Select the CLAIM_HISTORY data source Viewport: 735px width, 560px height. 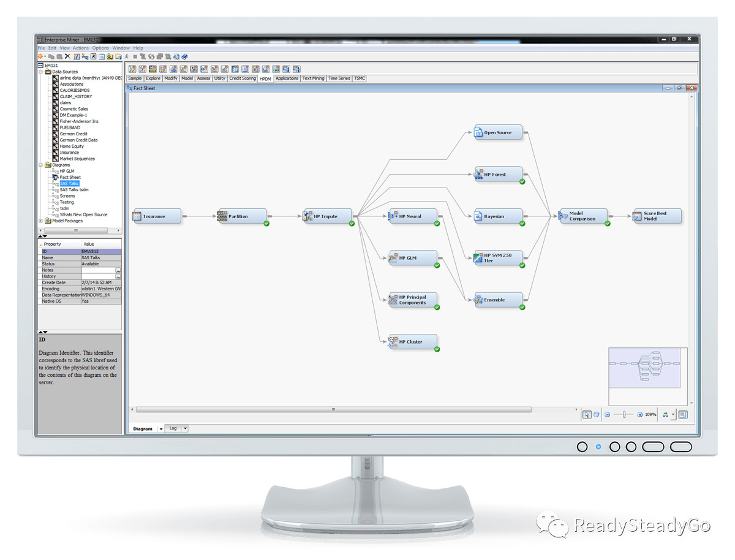click(x=76, y=97)
